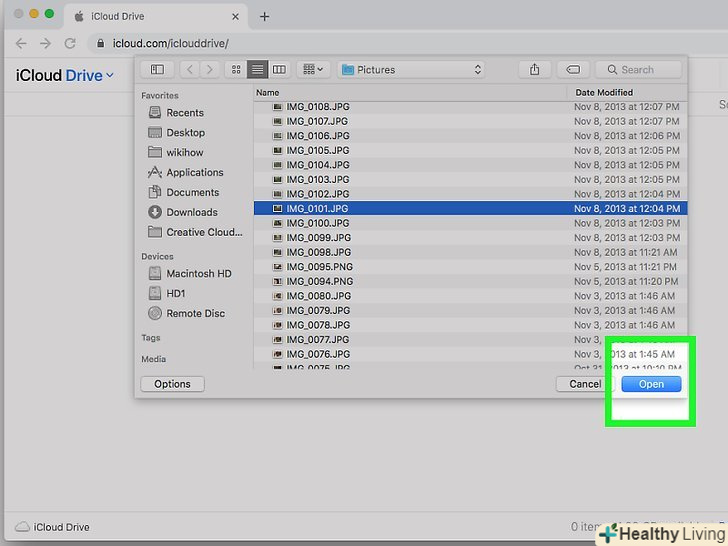Viewport: 728px width, 546px height.
Task: Click the Search field in file dialog
Action: click(638, 70)
